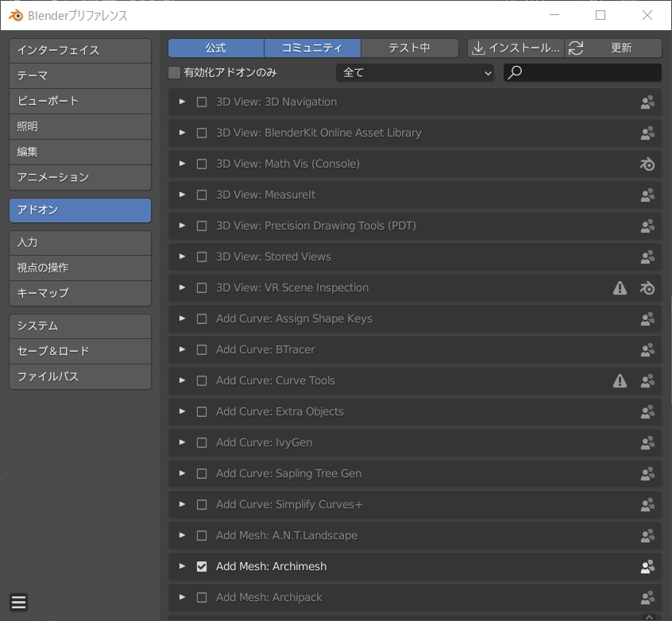The width and height of the screenshot is (672, 621).
Task: Click warning triangle on VR Scene Inspection row
Action: tap(620, 287)
